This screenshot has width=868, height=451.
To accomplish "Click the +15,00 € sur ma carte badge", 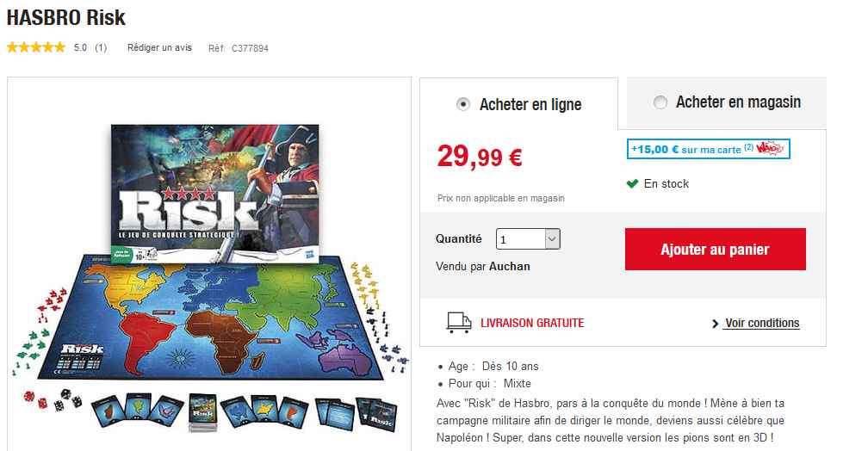I will coord(708,149).
